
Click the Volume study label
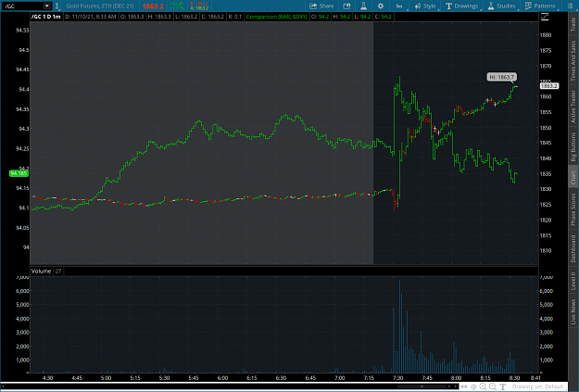(41, 272)
